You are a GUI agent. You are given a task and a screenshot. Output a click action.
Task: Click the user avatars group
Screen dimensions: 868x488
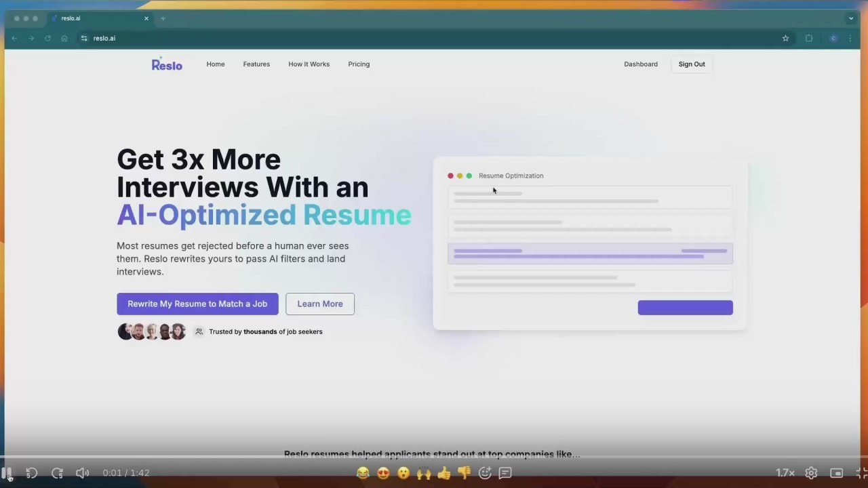(x=152, y=331)
